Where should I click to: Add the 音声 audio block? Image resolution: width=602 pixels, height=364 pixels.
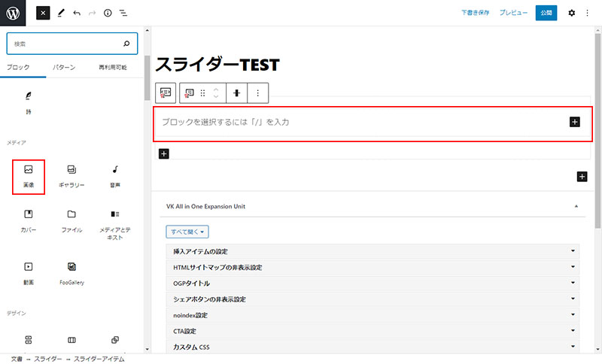pyautogui.click(x=115, y=176)
